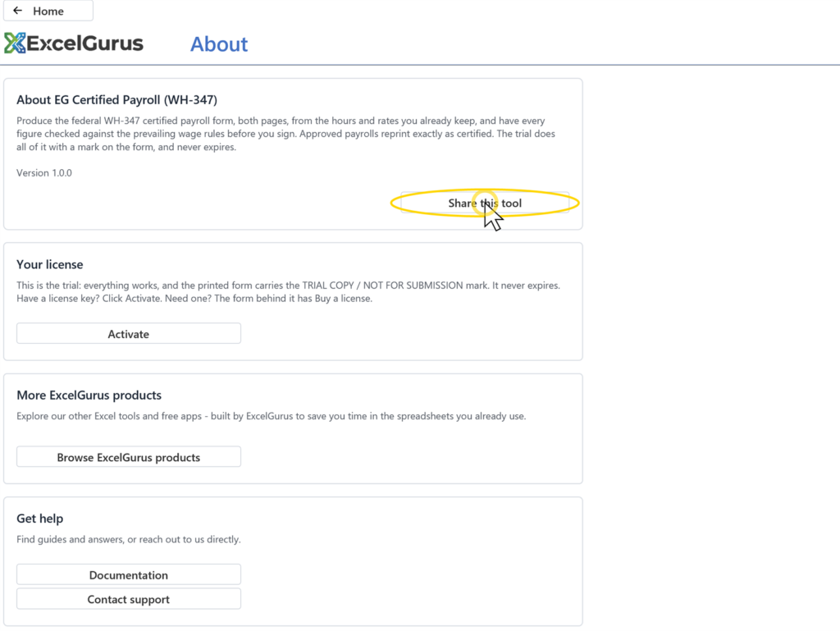Click the About page title
Image resolution: width=840 pixels, height=631 pixels.
(219, 44)
